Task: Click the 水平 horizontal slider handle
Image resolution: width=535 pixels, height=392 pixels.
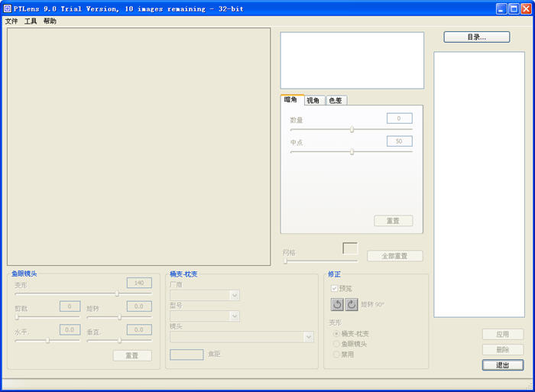Action: pos(47,340)
